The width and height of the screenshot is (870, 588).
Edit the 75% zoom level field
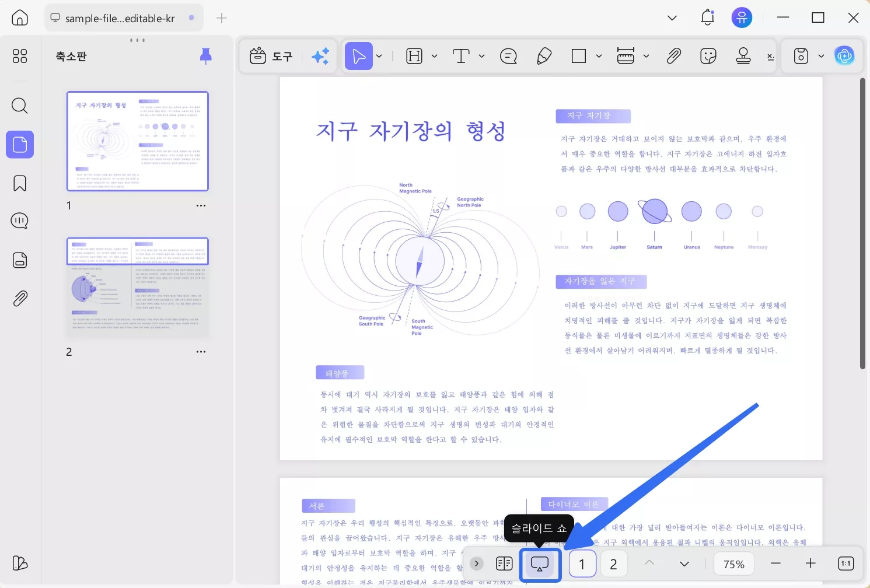pyautogui.click(x=733, y=564)
